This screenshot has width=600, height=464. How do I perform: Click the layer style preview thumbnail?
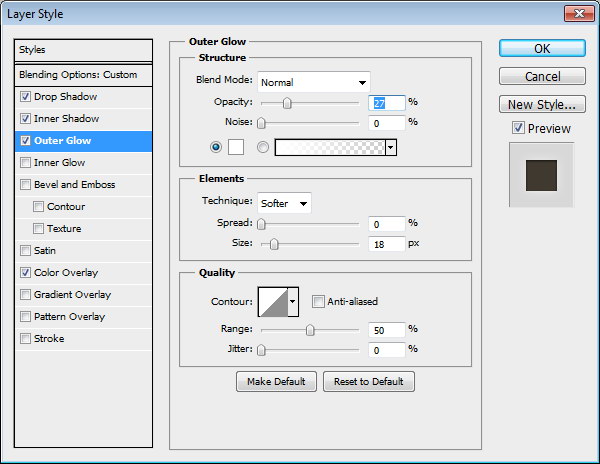(x=540, y=174)
